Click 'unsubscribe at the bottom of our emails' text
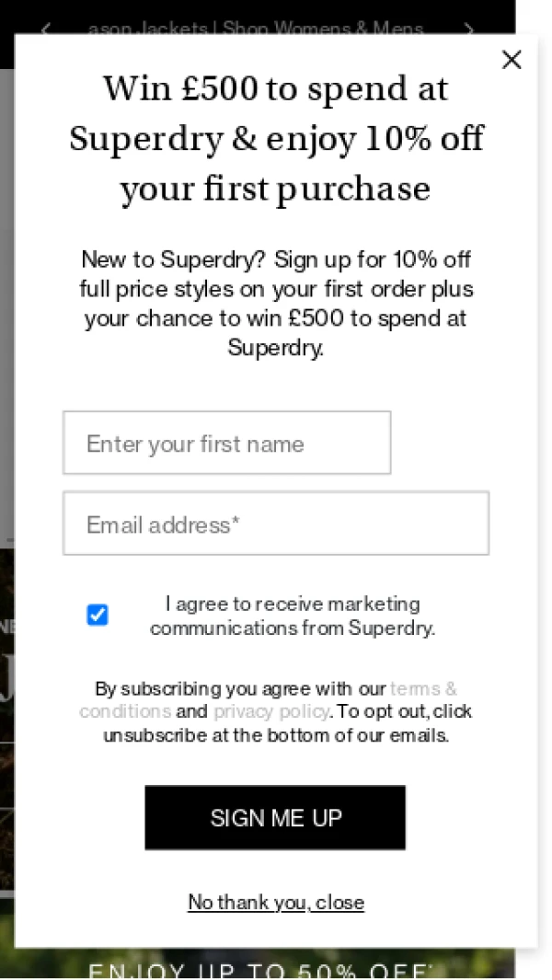Viewport: 552px width, 980px height. pos(276,735)
